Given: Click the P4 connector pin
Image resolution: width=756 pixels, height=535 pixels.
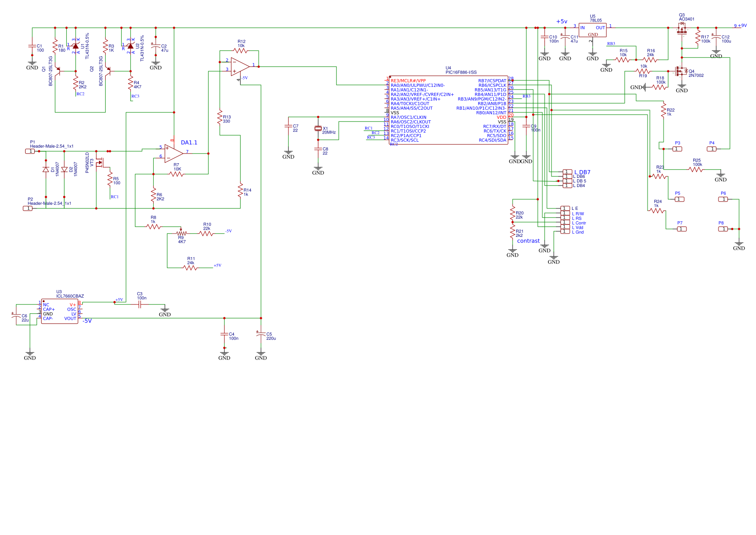Looking at the screenshot, I should [x=712, y=149].
